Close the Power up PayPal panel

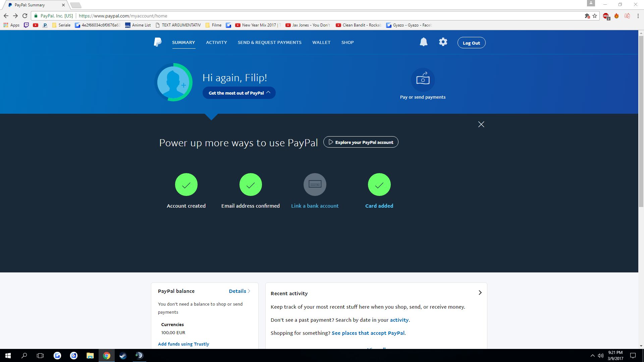click(481, 124)
